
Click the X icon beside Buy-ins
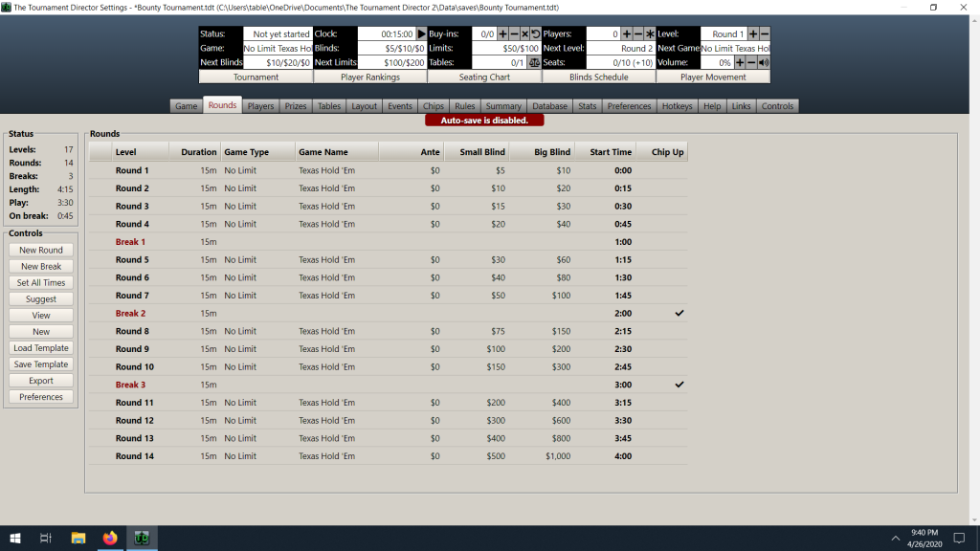click(x=525, y=33)
